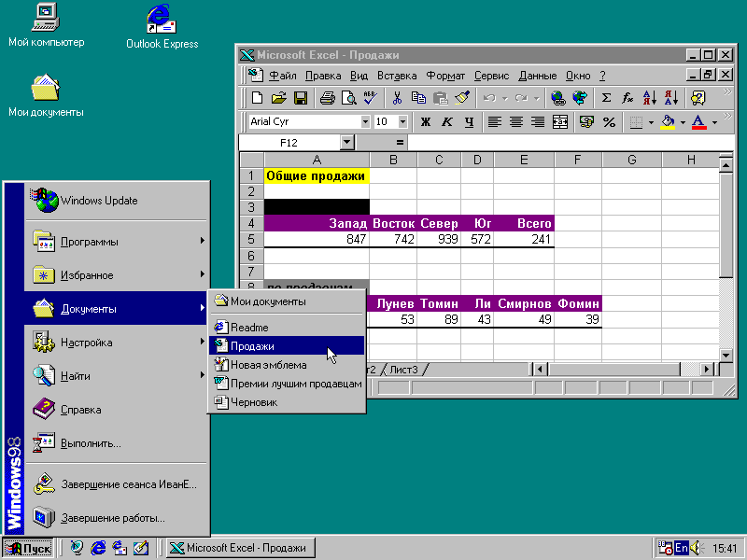Create a new workbook in Excel
The image size is (747, 560).
pyautogui.click(x=258, y=98)
